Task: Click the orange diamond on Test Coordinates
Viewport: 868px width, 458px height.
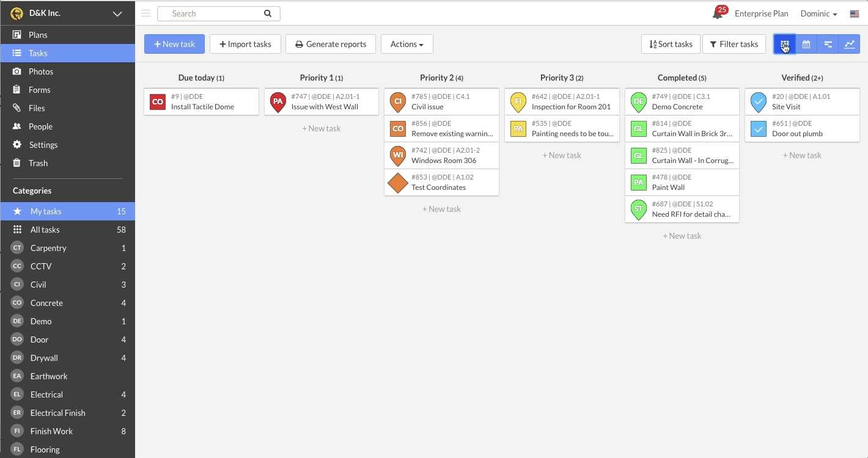Action: tap(398, 183)
